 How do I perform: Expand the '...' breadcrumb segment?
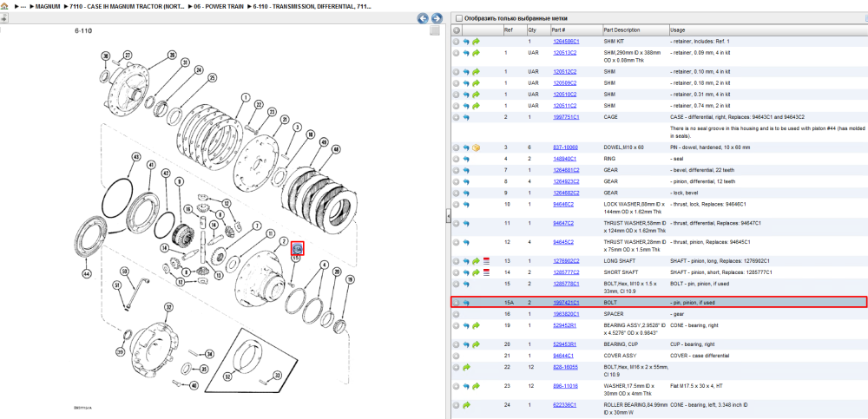coord(23,6)
